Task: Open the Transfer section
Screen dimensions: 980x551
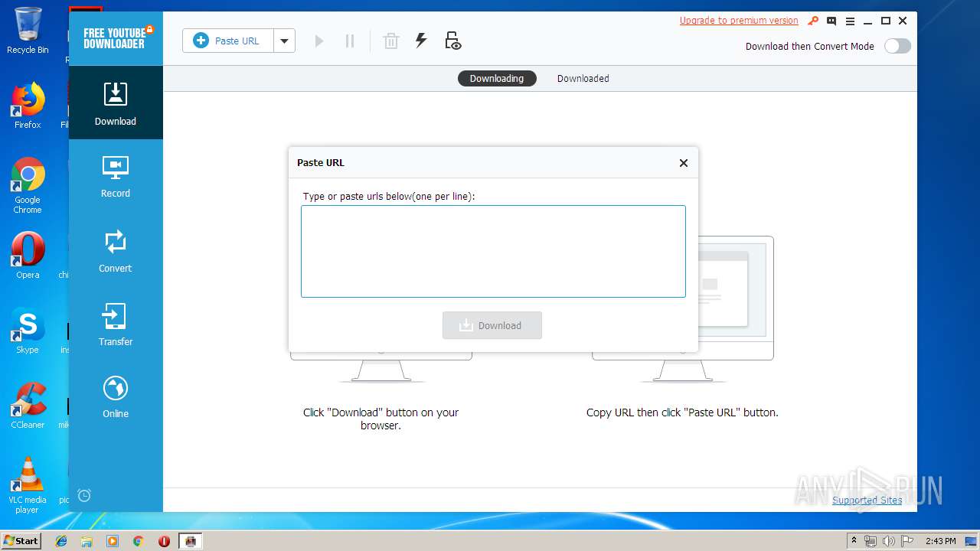Action: click(x=116, y=324)
